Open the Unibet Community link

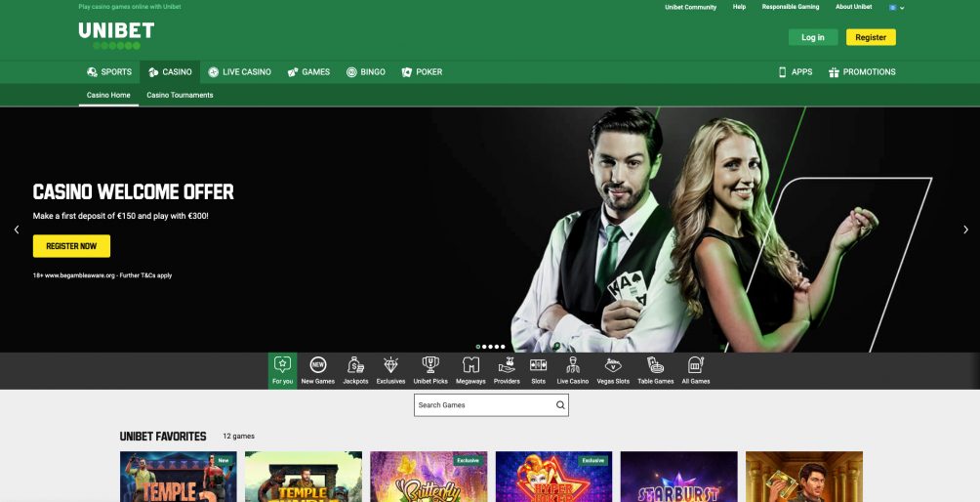click(x=690, y=8)
